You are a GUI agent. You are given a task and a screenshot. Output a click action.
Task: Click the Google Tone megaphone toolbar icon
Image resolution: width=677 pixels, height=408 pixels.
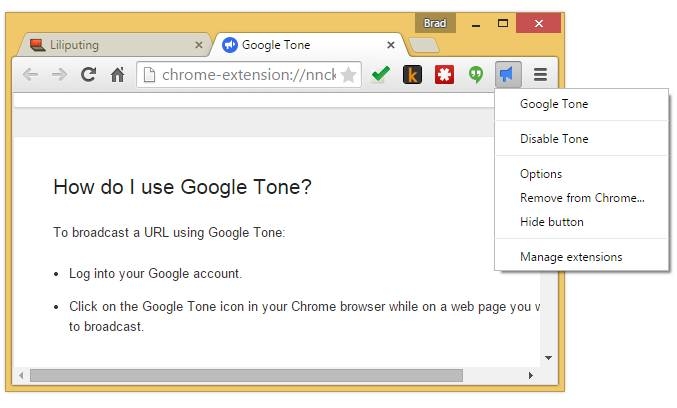pos(508,75)
